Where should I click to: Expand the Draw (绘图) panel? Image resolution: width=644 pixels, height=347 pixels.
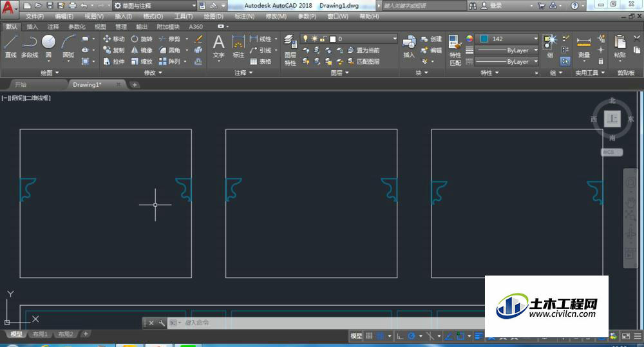click(50, 73)
